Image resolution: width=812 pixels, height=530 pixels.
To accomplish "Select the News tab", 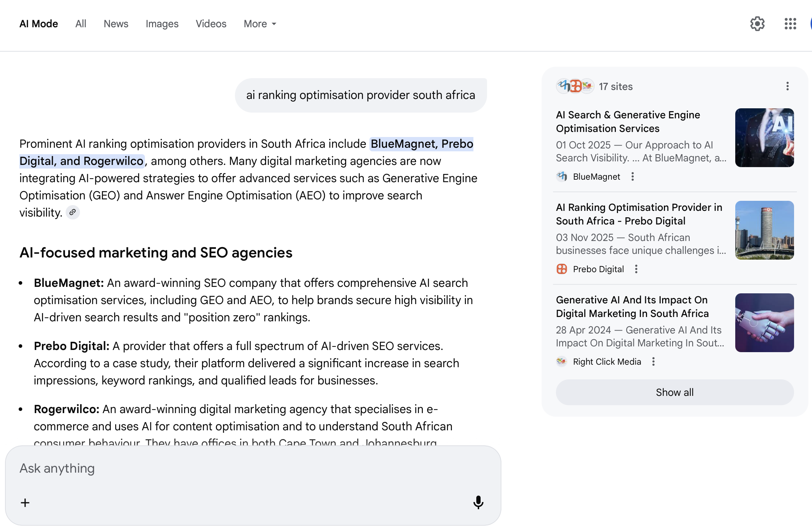I will pyautogui.click(x=116, y=24).
